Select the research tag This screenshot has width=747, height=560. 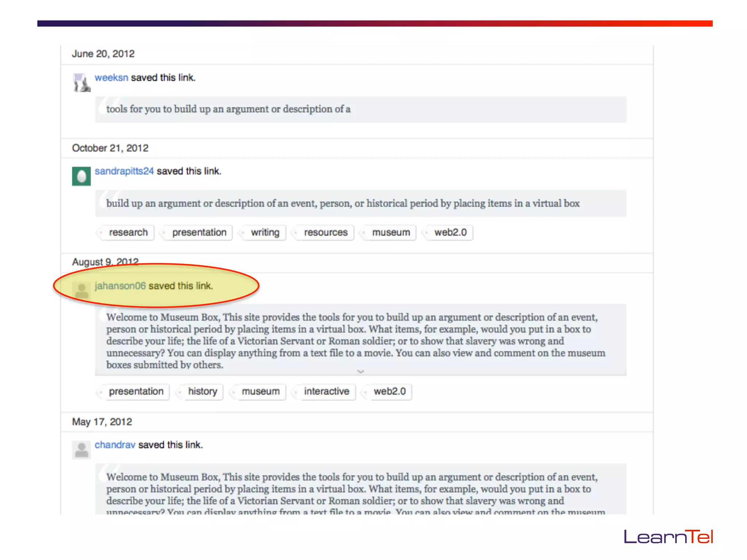(x=128, y=233)
